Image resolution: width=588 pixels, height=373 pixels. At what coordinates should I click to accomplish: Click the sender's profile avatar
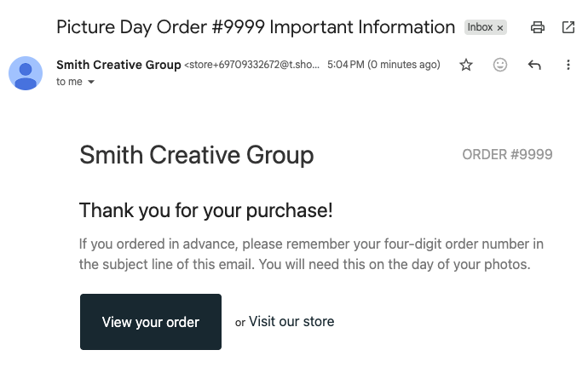[26, 72]
